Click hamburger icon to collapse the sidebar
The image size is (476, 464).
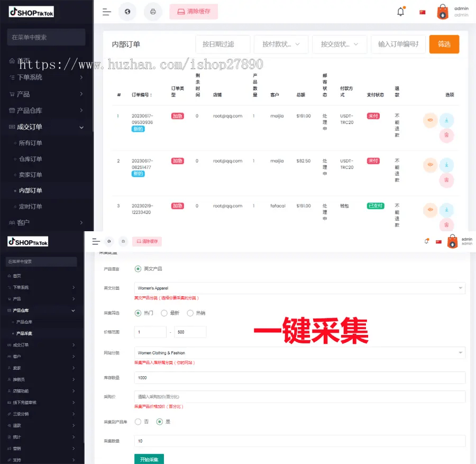click(106, 12)
